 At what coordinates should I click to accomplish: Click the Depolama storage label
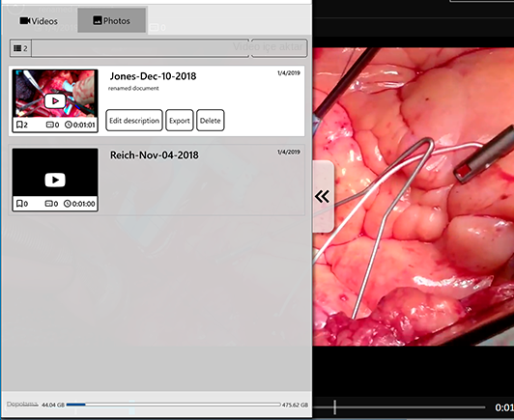pos(22,405)
